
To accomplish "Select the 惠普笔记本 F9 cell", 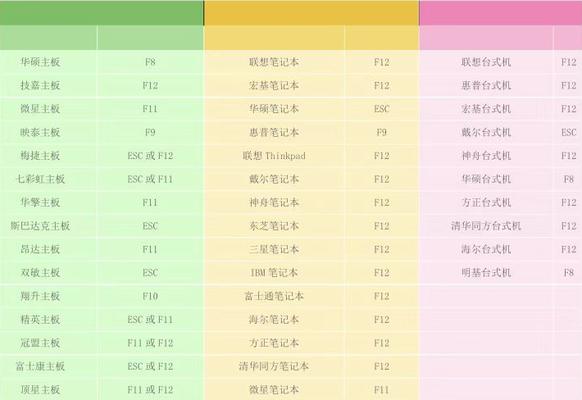I will pos(382,132).
